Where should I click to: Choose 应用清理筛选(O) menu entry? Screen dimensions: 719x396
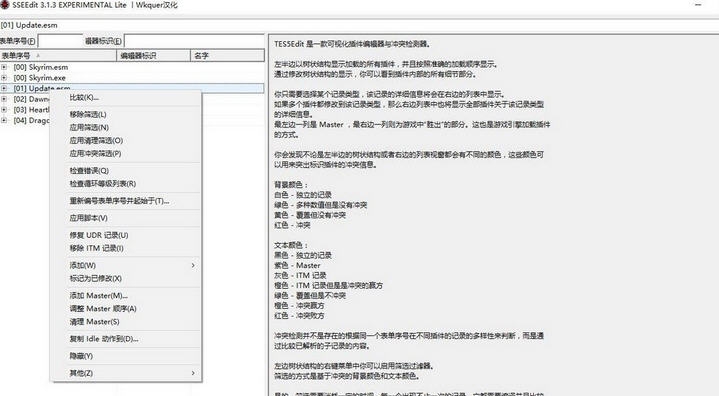(x=96, y=140)
